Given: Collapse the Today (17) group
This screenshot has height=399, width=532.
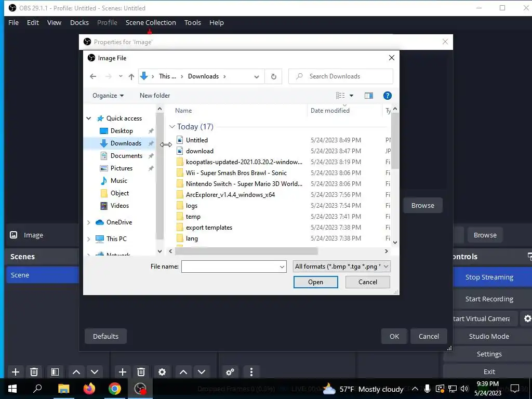Looking at the screenshot, I should 172,127.
